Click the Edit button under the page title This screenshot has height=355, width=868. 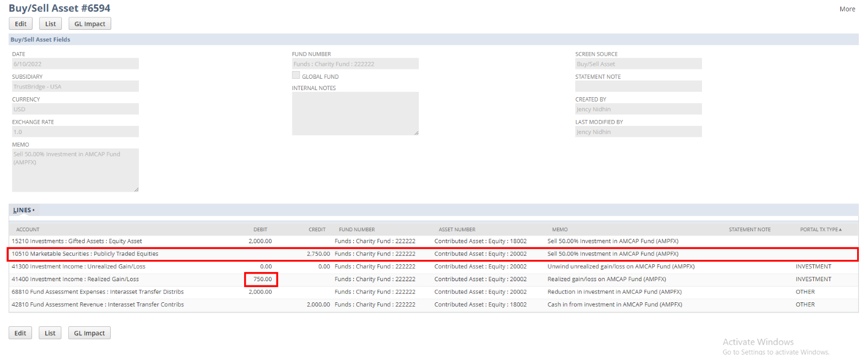[21, 24]
